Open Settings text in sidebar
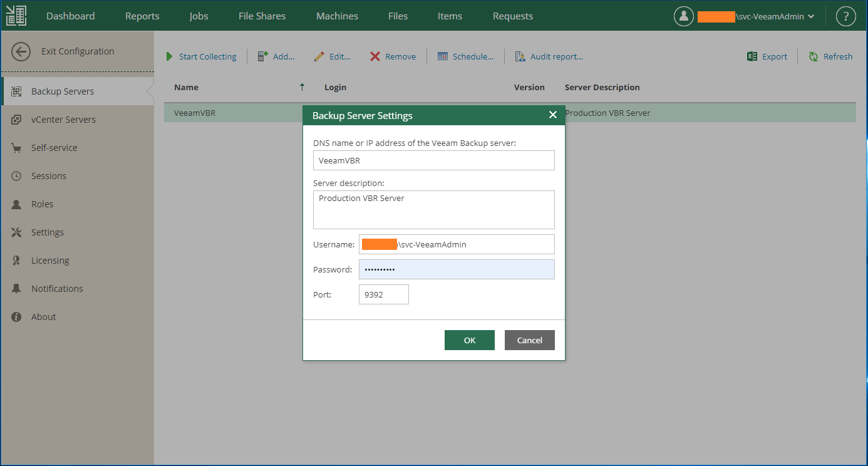 (x=48, y=232)
